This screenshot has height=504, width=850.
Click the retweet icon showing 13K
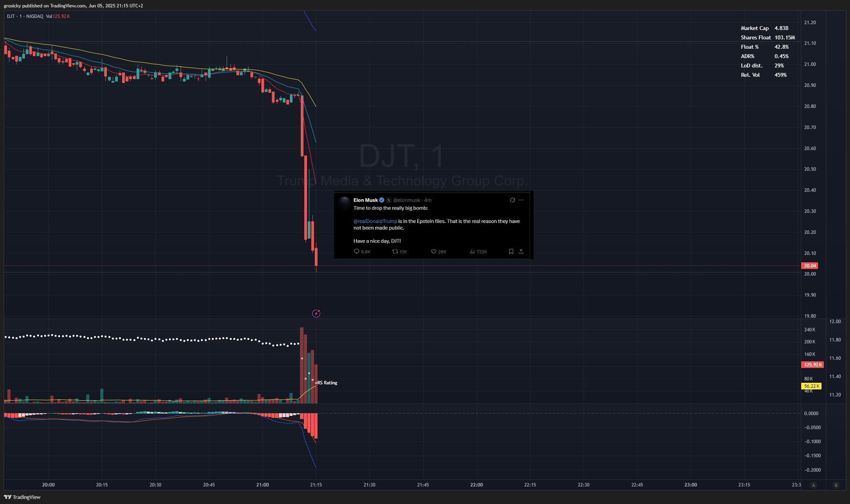pos(395,251)
